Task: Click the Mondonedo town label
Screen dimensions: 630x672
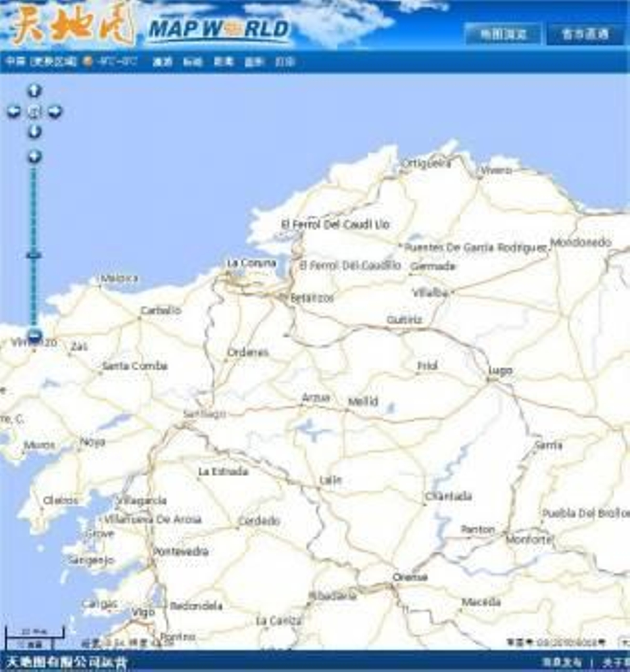Action: pos(581,242)
